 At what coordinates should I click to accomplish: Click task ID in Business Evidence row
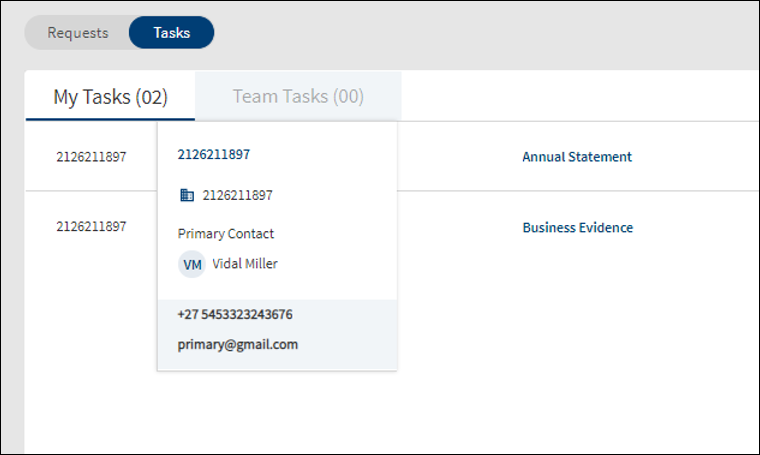click(x=91, y=226)
